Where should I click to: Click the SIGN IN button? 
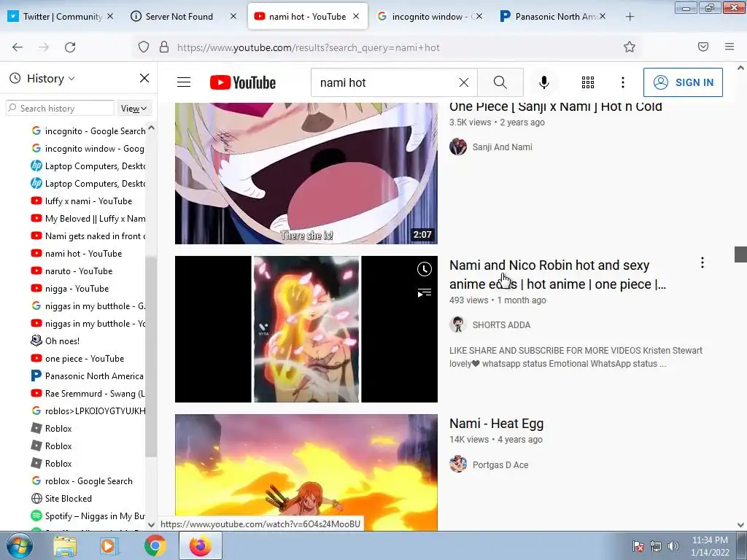683,82
